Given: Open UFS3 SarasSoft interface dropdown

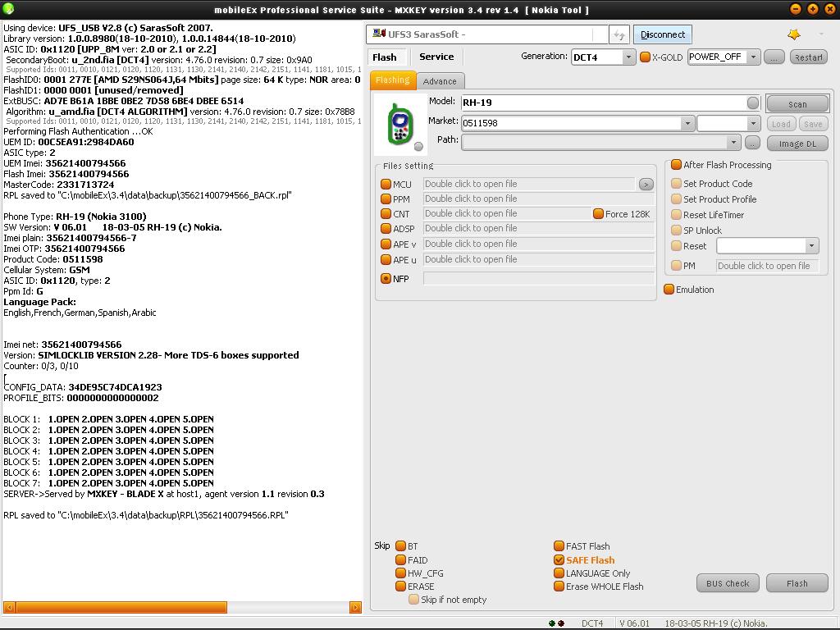Looking at the screenshot, I should coord(487,34).
